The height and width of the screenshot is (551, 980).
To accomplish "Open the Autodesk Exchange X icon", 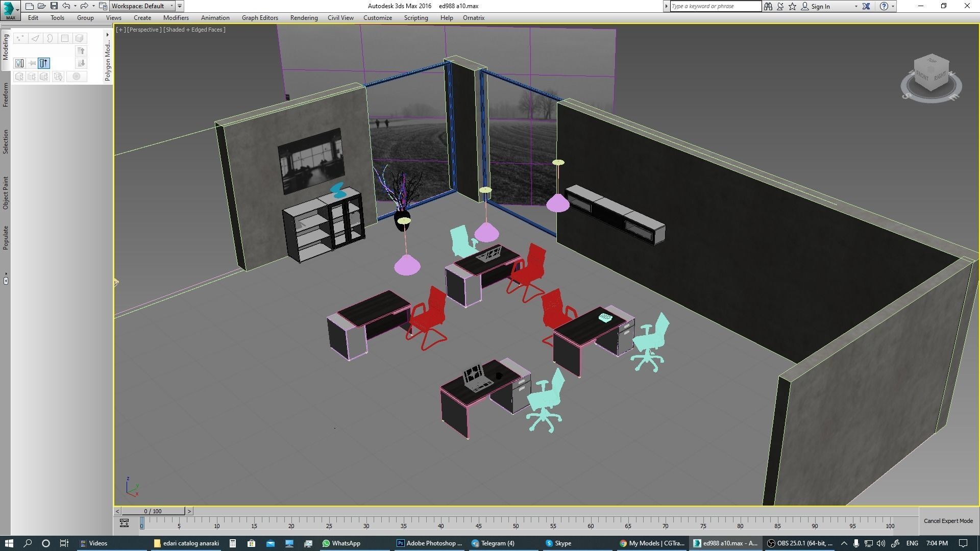I will pyautogui.click(x=866, y=6).
